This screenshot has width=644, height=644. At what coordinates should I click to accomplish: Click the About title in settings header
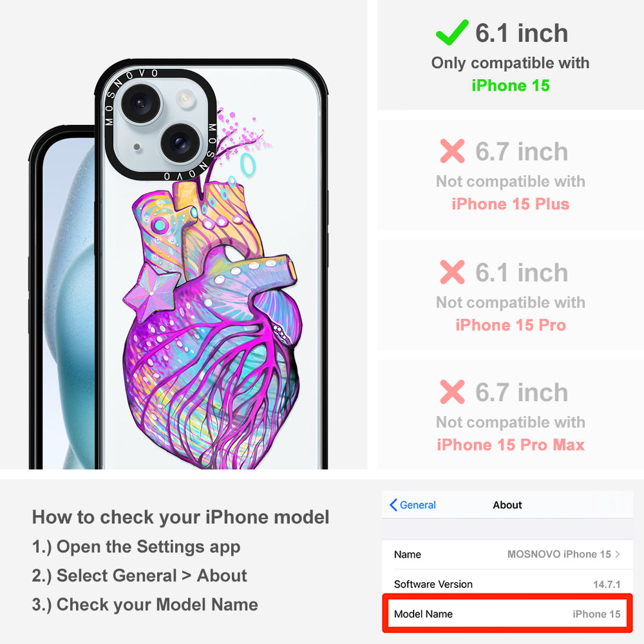[507, 505]
